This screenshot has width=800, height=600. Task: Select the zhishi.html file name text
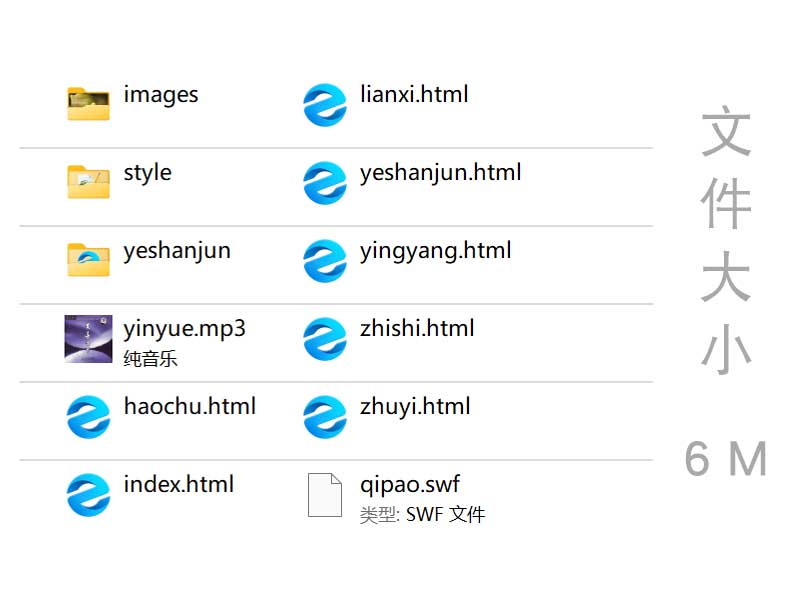[417, 328]
